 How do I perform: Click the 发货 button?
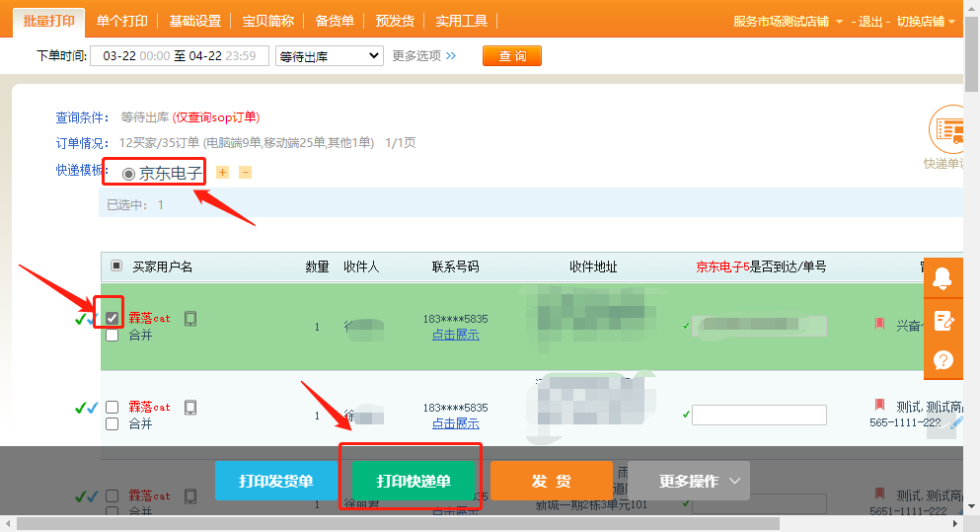tap(552, 481)
